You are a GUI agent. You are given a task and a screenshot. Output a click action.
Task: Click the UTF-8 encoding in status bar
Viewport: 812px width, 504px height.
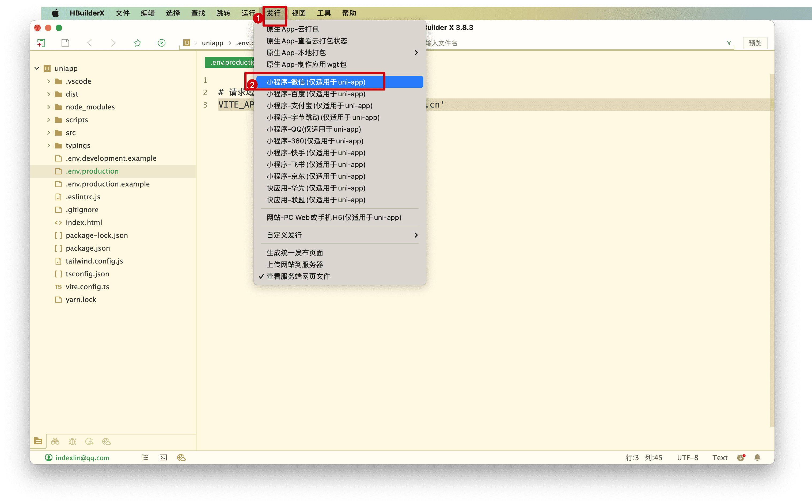pyautogui.click(x=687, y=458)
